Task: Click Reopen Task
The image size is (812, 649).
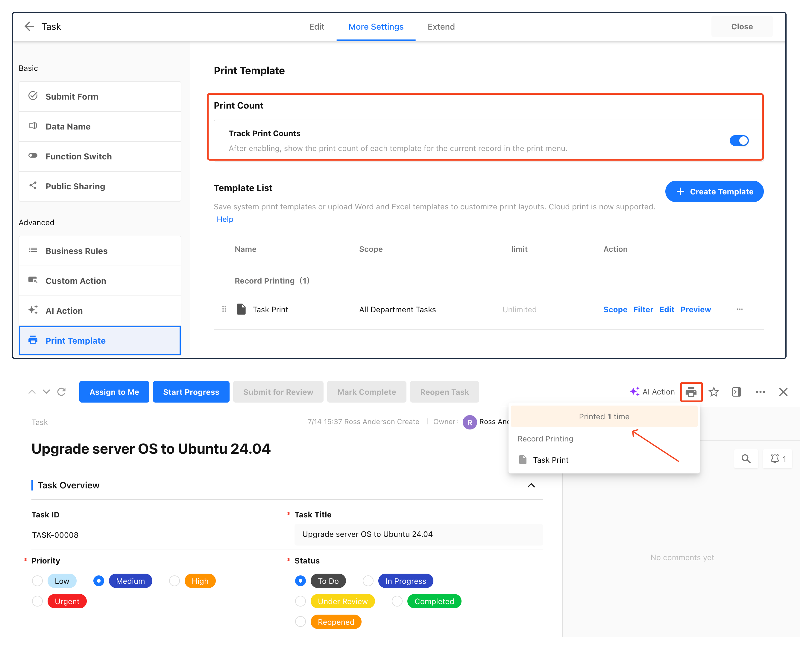Action: [444, 392]
